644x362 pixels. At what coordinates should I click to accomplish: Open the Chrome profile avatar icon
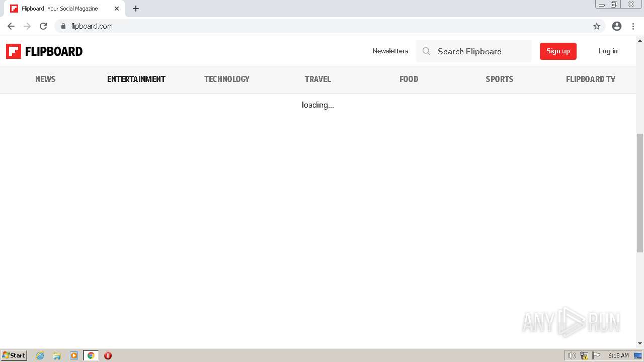coord(617,26)
